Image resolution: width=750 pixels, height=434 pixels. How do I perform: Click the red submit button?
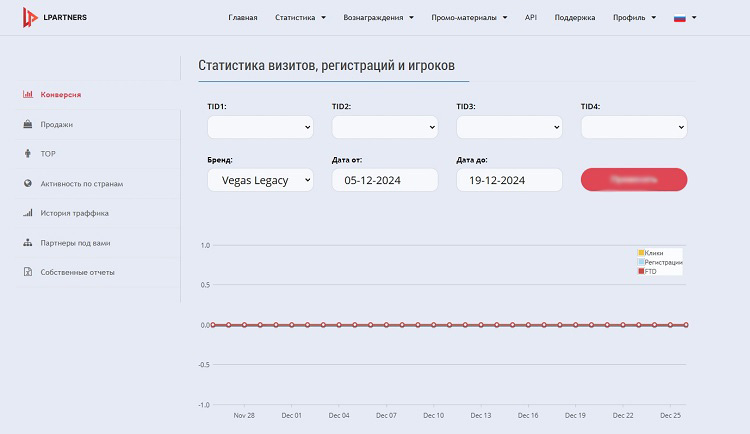click(634, 179)
